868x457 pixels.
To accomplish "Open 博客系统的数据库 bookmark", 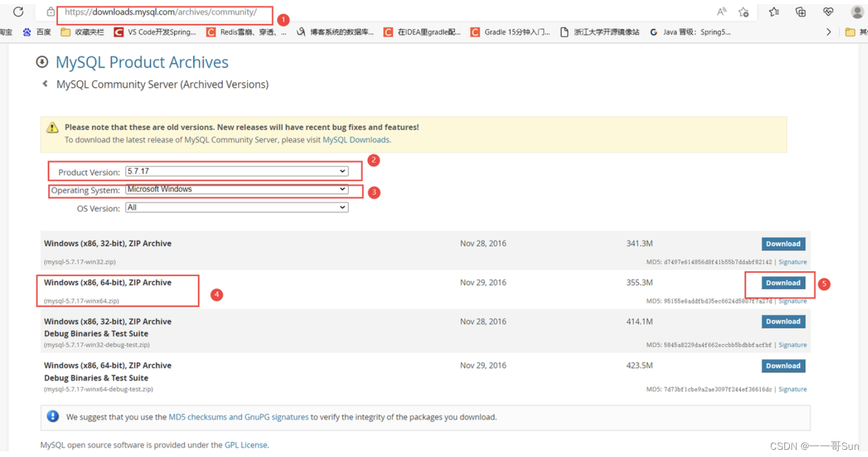I will [335, 32].
